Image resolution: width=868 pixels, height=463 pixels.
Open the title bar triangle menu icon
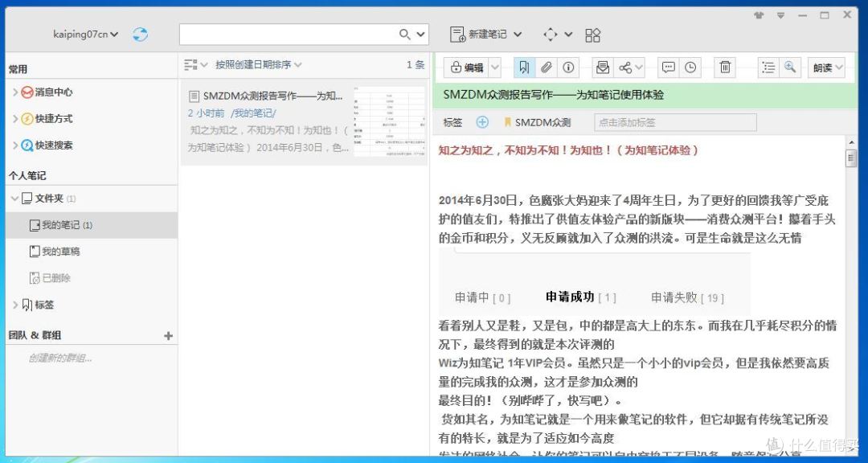coord(780,15)
